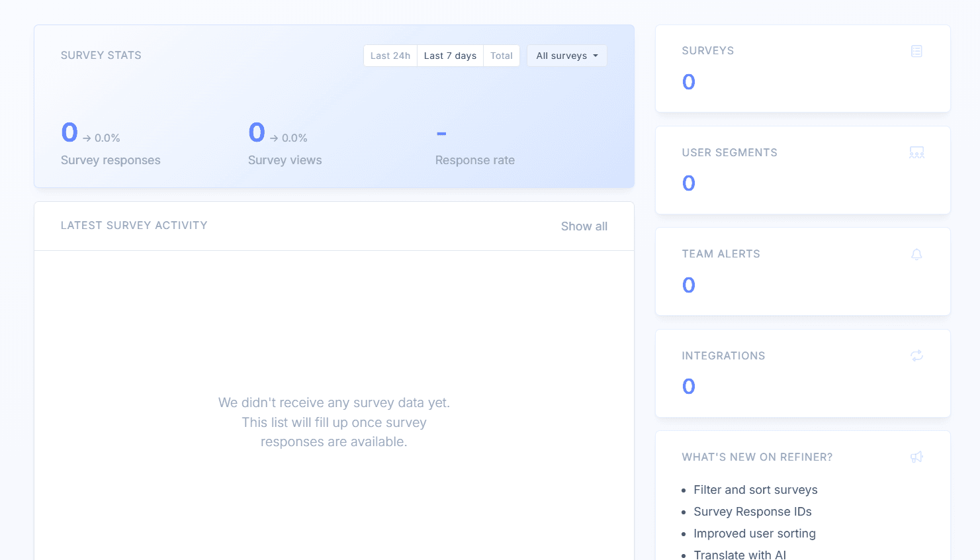The height and width of the screenshot is (560, 980).
Task: Open the Survey Response IDs news item
Action: pos(752,512)
